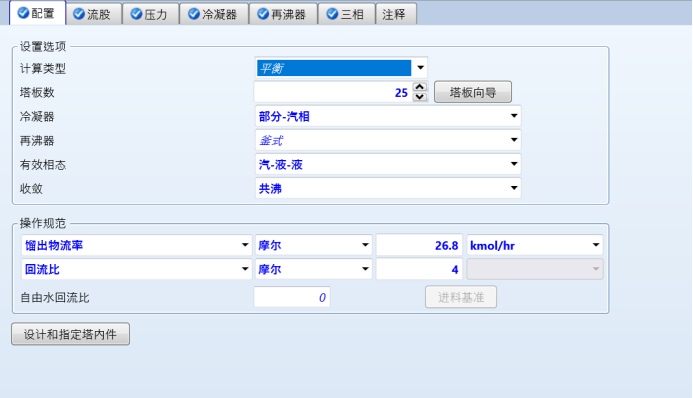Open the 再沸器 tab
Viewport: 693px width, 398px height.
(x=283, y=14)
